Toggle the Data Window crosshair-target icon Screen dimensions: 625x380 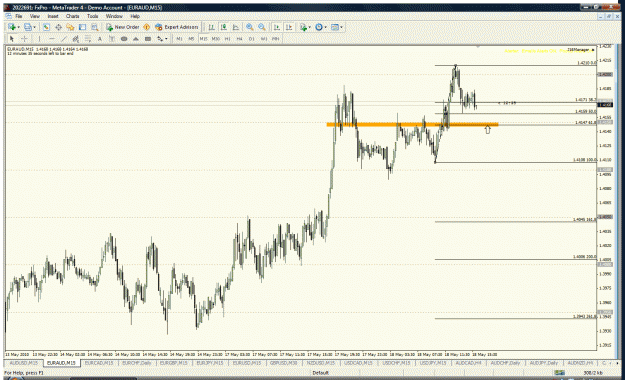pyautogui.click(x=58, y=27)
